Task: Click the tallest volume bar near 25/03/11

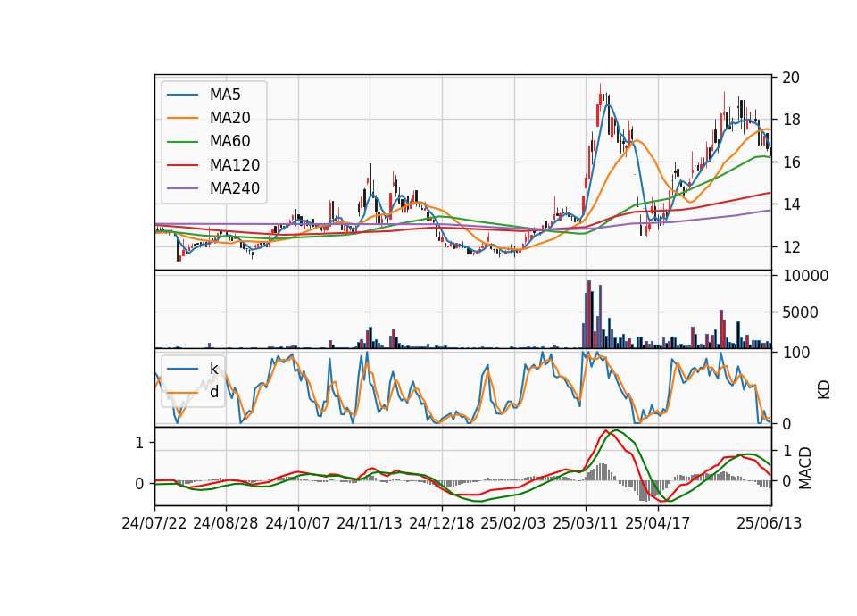Action: point(589,314)
